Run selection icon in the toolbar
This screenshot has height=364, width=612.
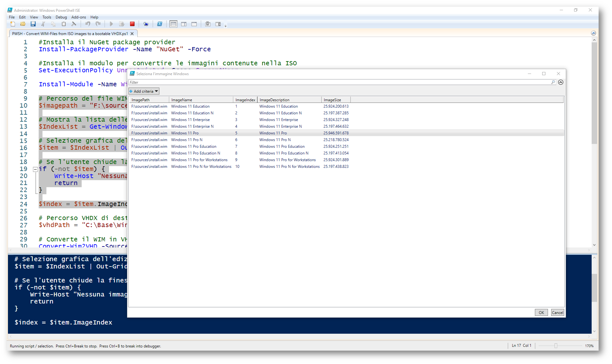122,24
